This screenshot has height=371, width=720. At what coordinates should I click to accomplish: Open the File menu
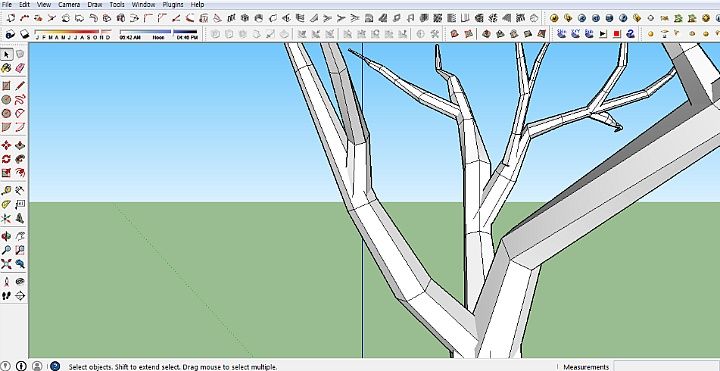click(x=6, y=5)
